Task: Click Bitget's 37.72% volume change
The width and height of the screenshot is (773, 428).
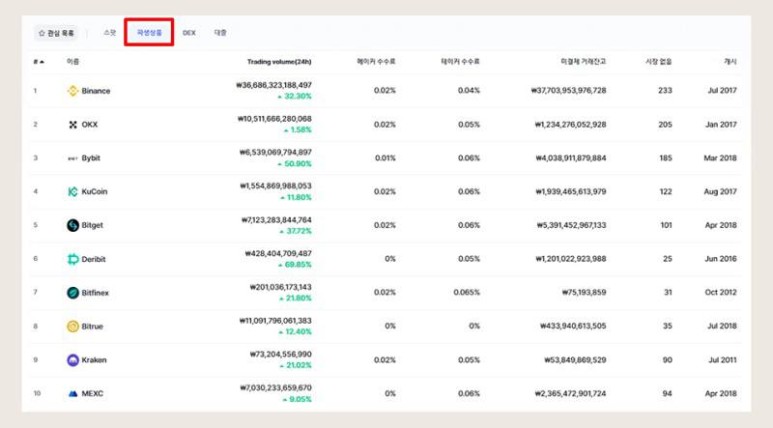Action: point(295,231)
